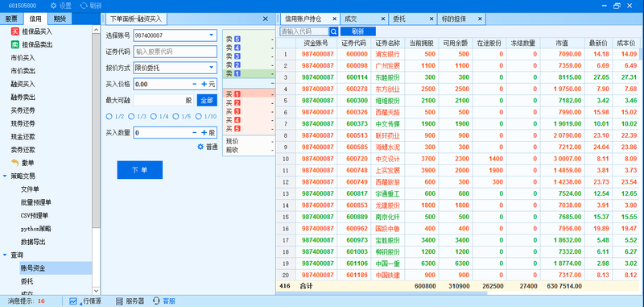
Task: Select the 浦发银行 row
Action: [x=457, y=54]
